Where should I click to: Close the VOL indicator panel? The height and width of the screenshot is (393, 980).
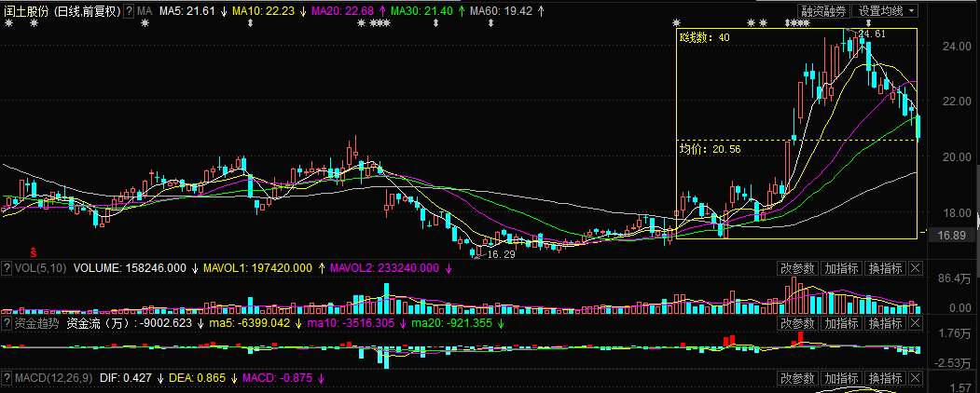tap(915, 268)
